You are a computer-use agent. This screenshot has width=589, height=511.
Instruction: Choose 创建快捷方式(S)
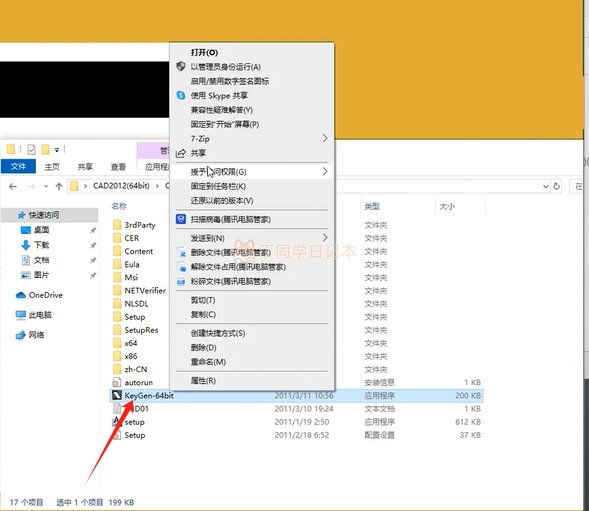[218, 333]
